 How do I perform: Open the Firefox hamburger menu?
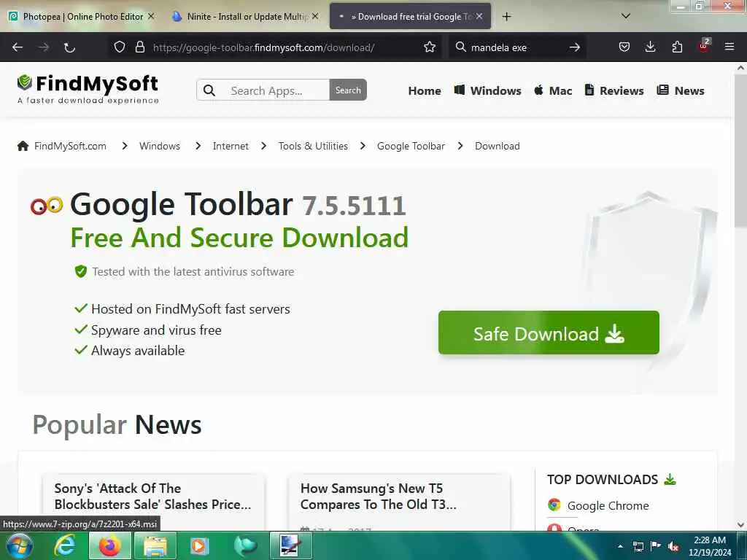tap(729, 47)
